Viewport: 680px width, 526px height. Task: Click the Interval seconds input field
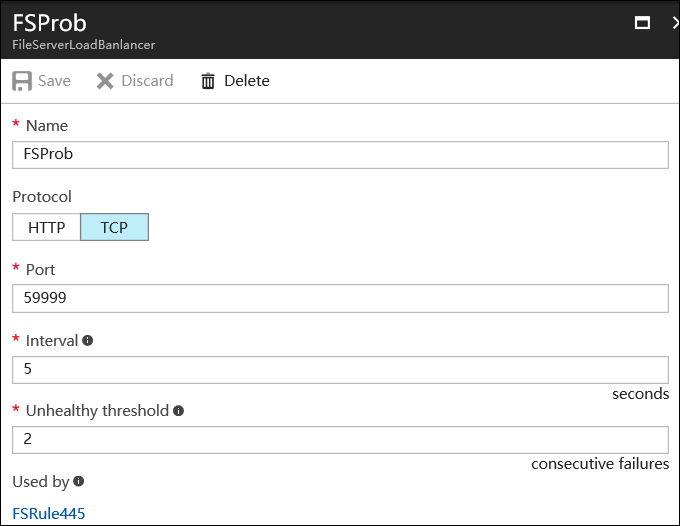click(x=340, y=369)
